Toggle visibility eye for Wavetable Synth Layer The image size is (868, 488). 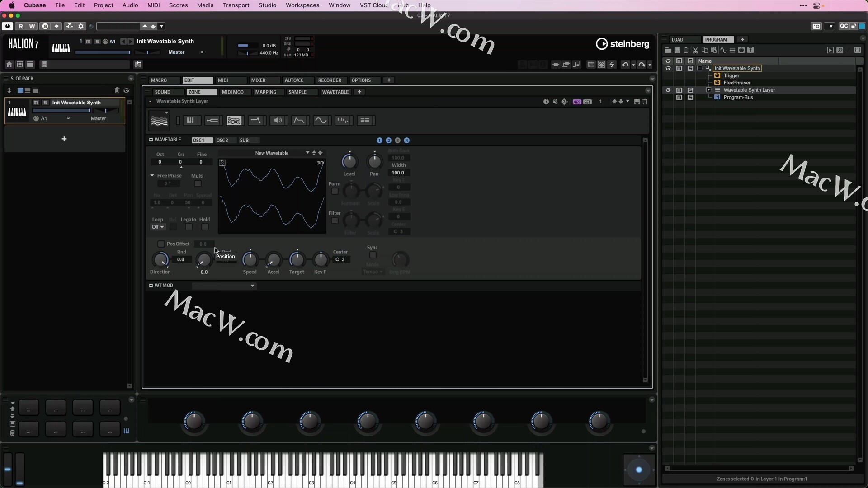668,90
